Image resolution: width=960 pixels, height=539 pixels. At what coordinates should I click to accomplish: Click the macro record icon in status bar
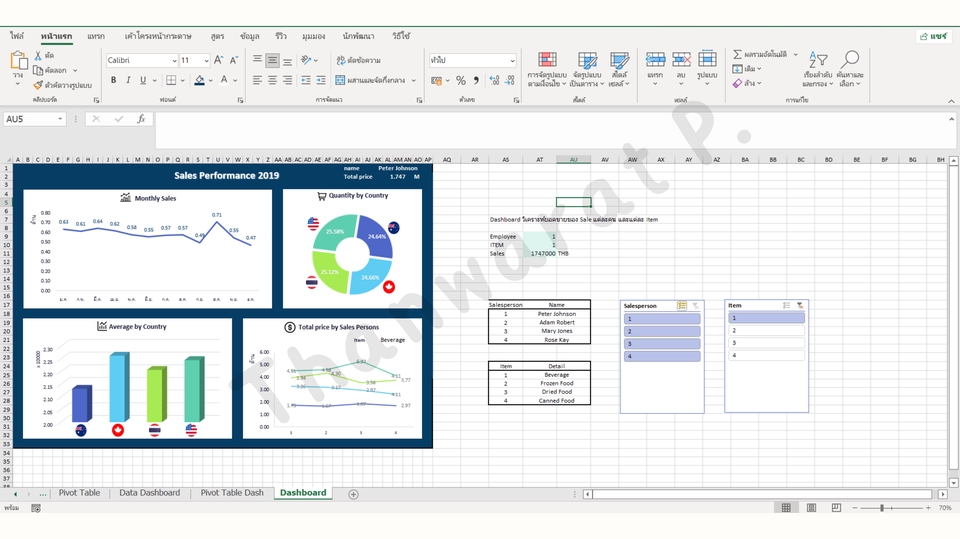[36, 508]
